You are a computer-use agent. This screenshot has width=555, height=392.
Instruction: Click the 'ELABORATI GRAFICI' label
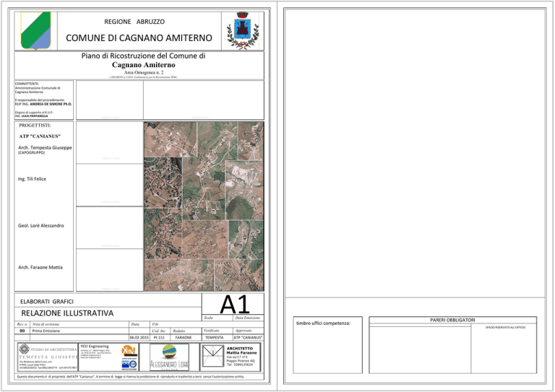point(47,302)
